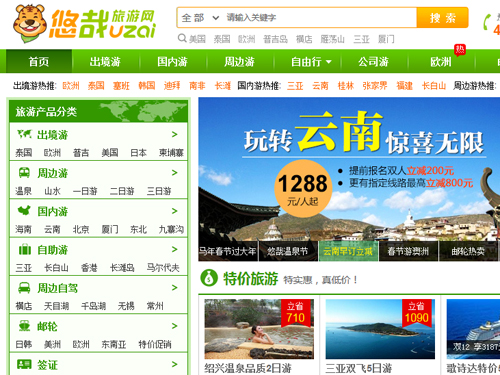500x375 pixels.
Task: Expand the 出境游 category arrow
Action: [x=174, y=134]
